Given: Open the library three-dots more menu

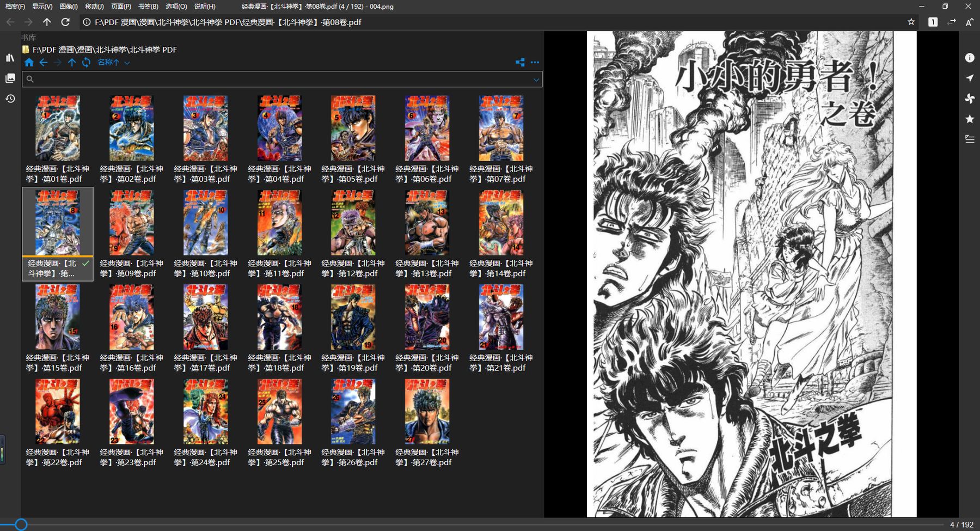Looking at the screenshot, I should click(x=535, y=63).
